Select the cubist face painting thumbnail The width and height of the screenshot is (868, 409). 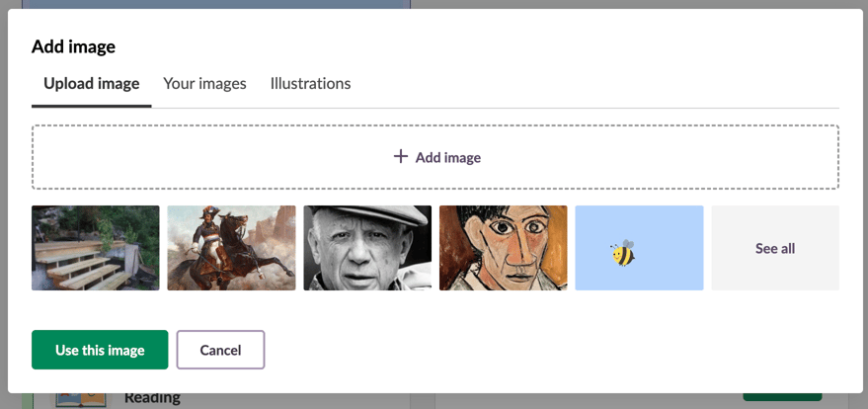(504, 248)
